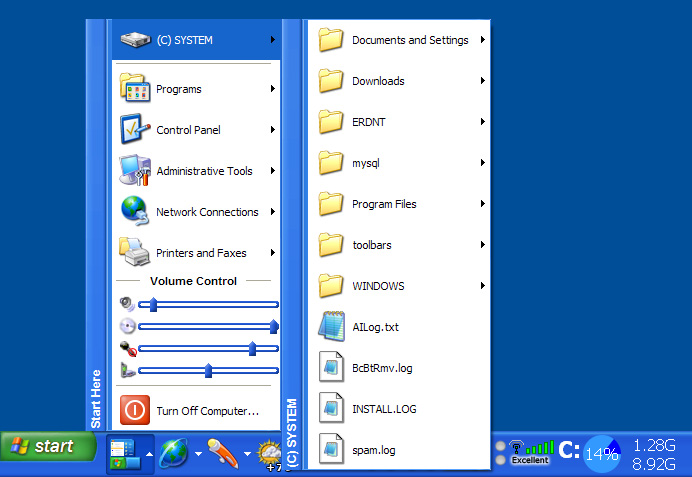Open the AILog.txt file
Image resolution: width=692 pixels, height=477 pixels.
pos(399,327)
